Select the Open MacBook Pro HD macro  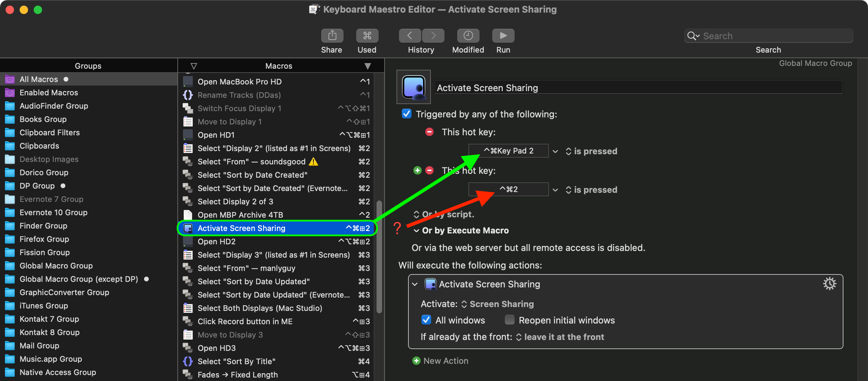[277, 82]
